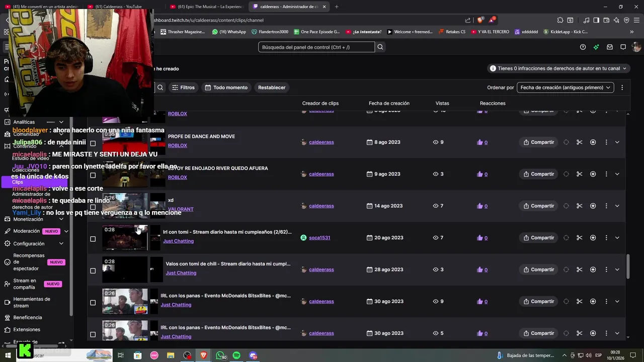Click the Vistas column header

(x=442, y=103)
